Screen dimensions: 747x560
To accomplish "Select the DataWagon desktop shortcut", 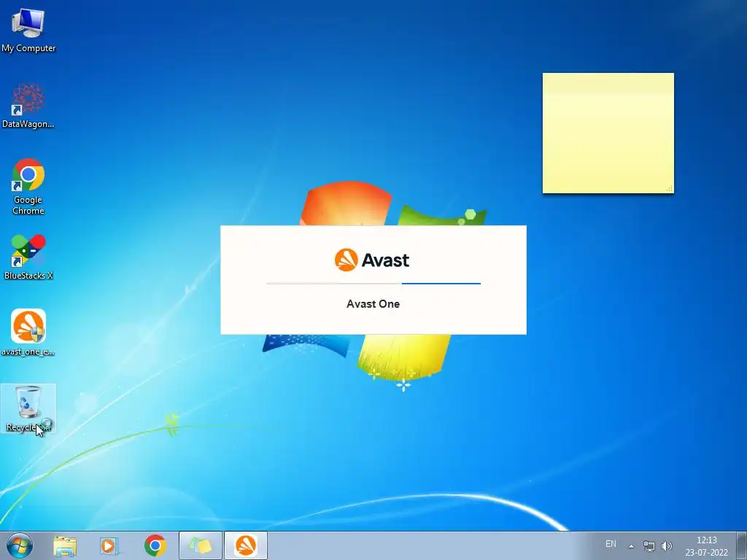I will click(28, 106).
